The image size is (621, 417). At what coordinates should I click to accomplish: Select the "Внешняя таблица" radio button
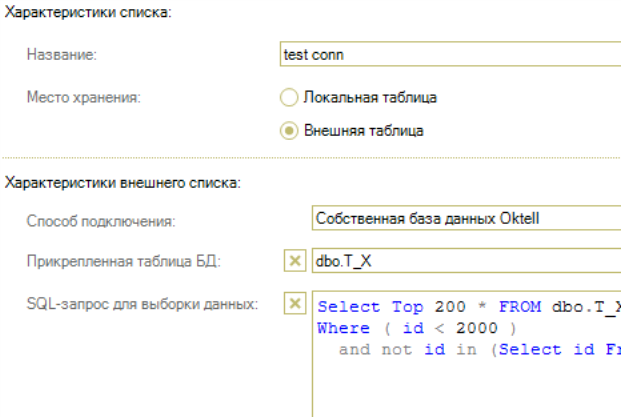289,131
